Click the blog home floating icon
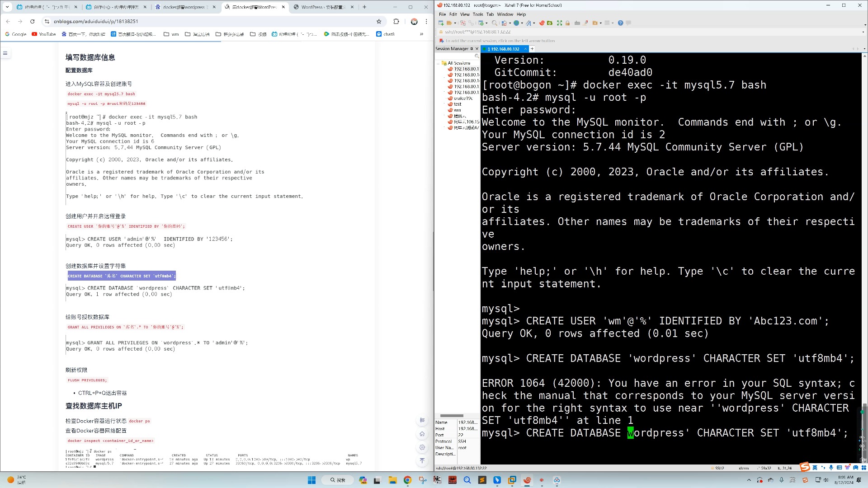 coord(422,434)
